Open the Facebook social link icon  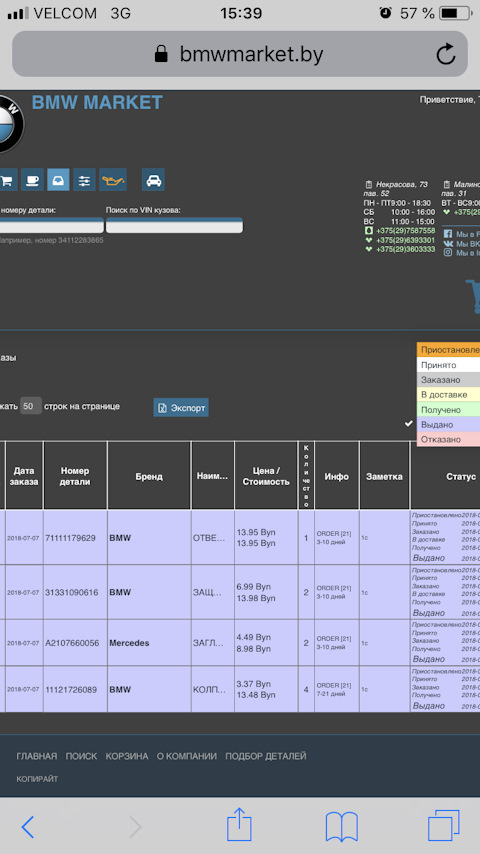448,233
